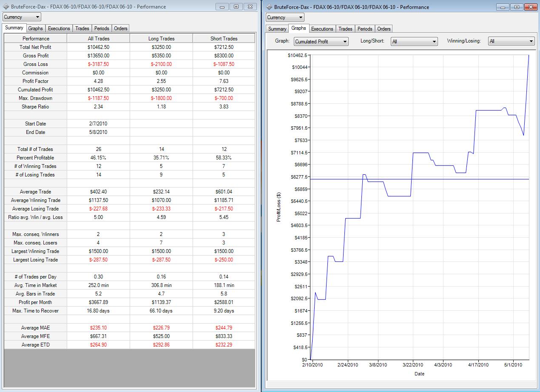Expand the Long/Short filter dropdown
Screen dimensions: 540x392
[x=414, y=41]
